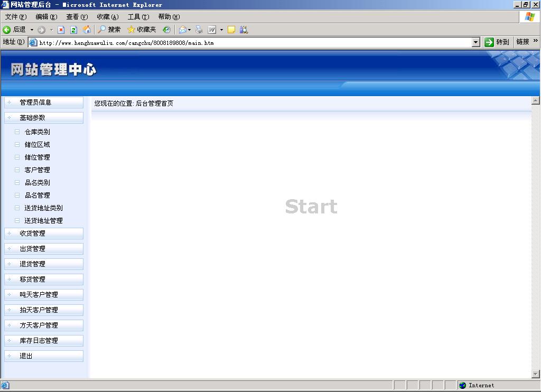Open the 帮助(H) menu
Viewport: 541px width, 392px height.
(169, 17)
